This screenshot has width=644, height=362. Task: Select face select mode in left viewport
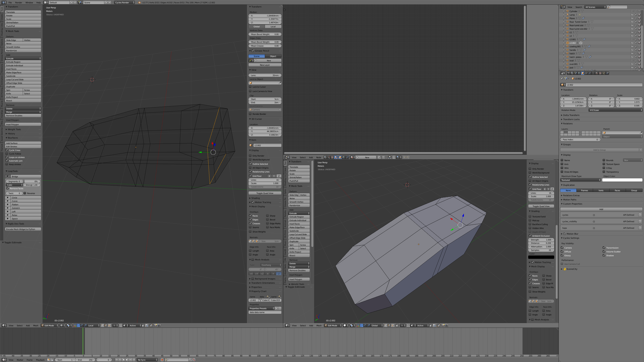click(x=110, y=325)
